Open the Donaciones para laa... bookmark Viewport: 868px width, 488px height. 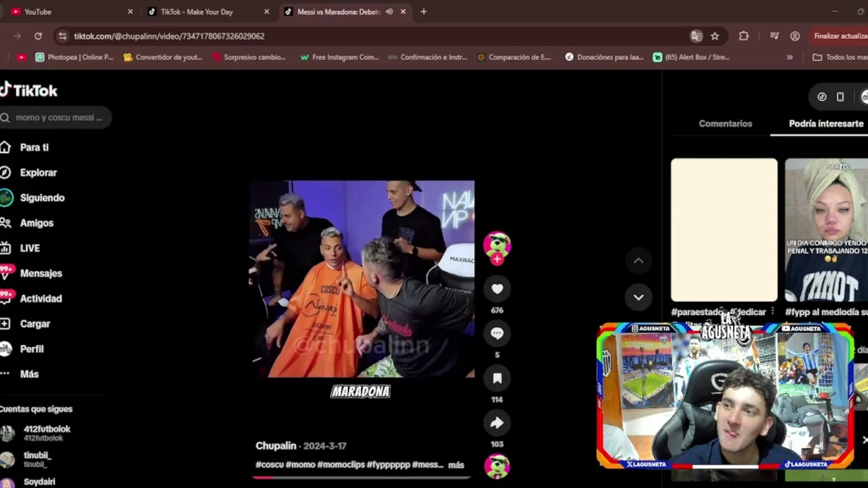click(x=604, y=57)
